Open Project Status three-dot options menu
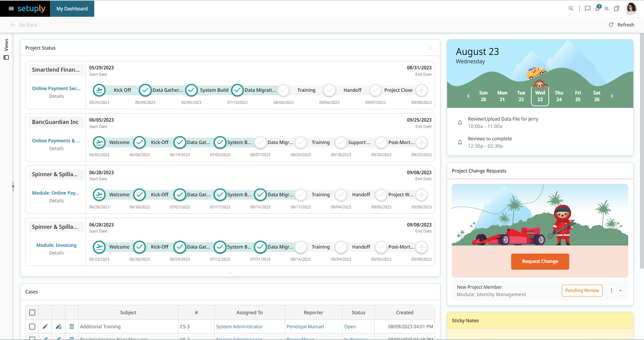This screenshot has width=644, height=340. tap(430, 48)
